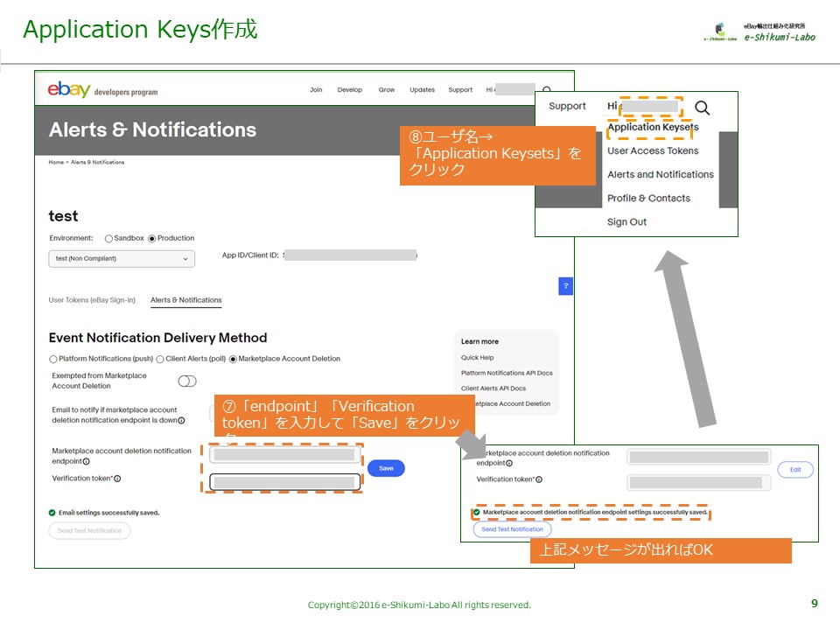Click the search magnifier in dropdown inset

point(702,108)
